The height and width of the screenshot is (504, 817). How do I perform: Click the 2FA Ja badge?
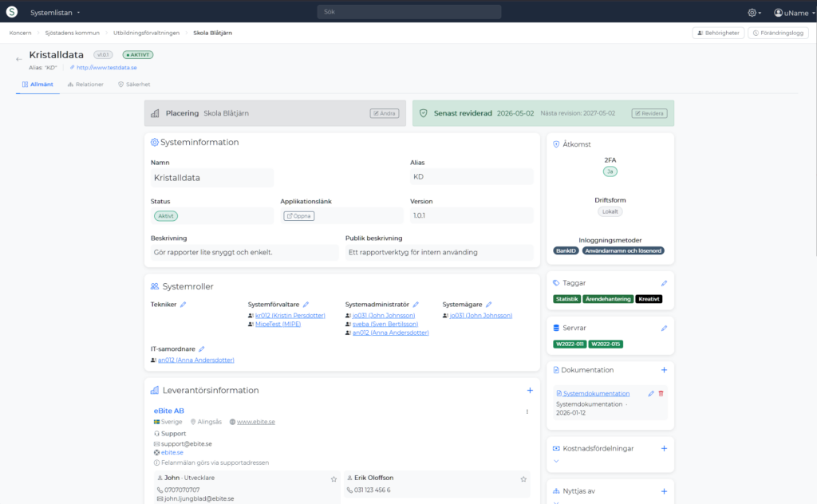610,171
